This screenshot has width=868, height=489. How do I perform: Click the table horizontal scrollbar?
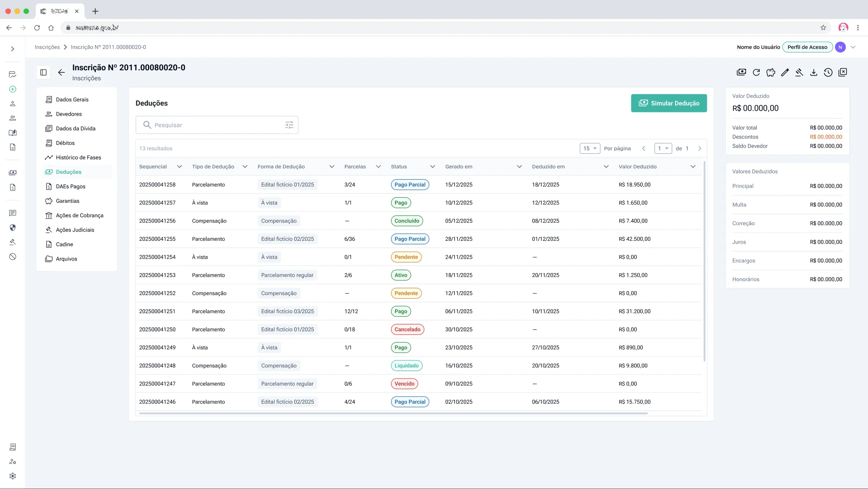tap(393, 413)
